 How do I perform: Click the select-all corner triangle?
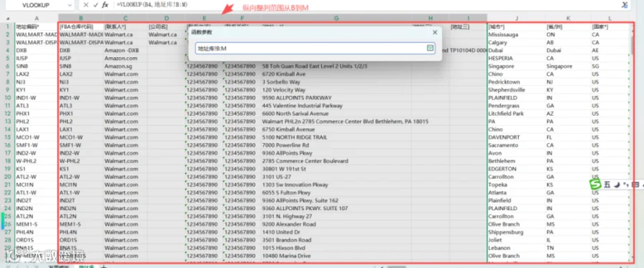8,19
